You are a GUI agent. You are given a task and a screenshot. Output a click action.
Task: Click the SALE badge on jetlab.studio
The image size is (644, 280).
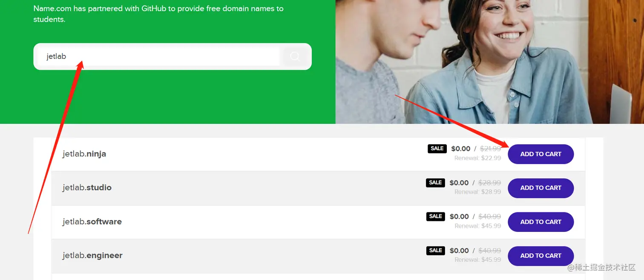pos(435,183)
